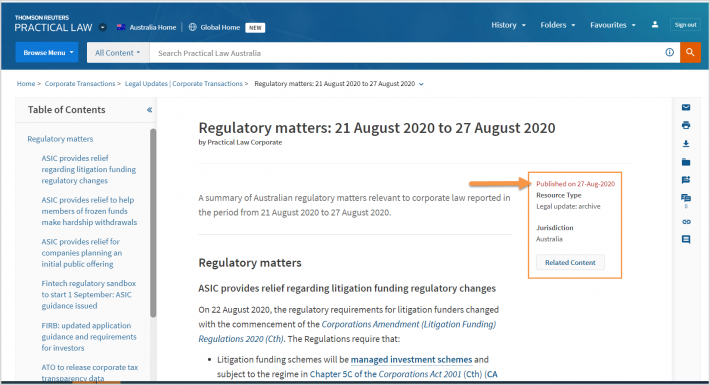Open search tips info icon
Screen dimensions: 710x385
pos(669,53)
